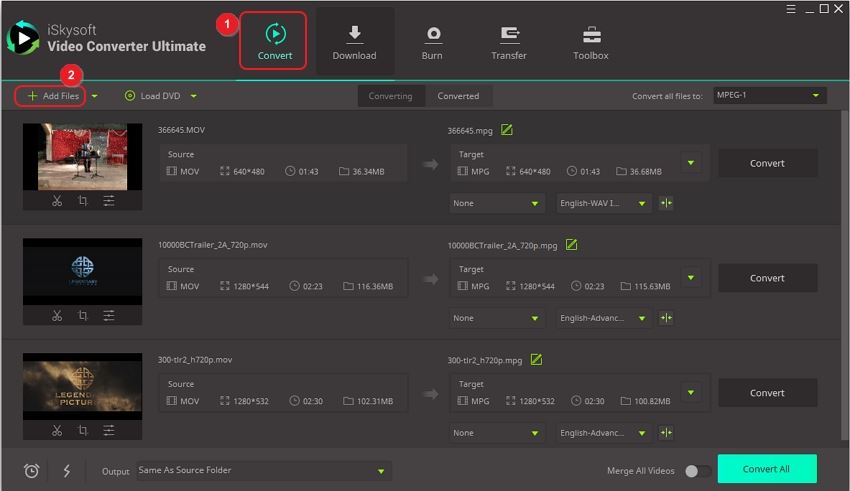Click the crop icon under 10000BCTrailer thumbnail
Viewport: 850px width, 491px height.
83,316
